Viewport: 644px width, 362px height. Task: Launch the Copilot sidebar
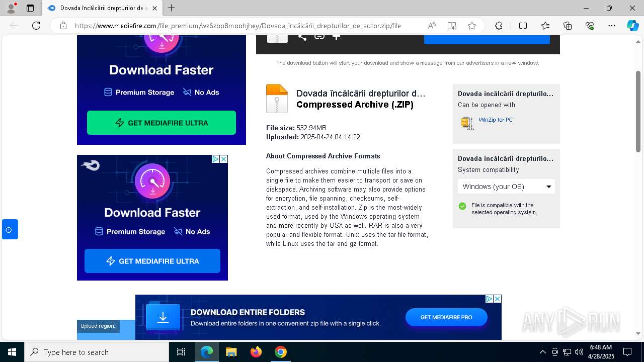tap(632, 26)
